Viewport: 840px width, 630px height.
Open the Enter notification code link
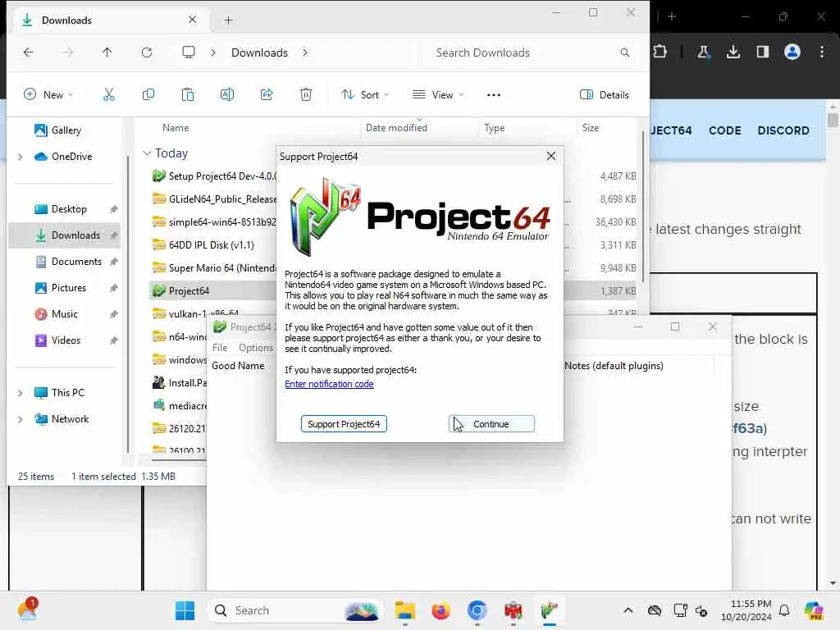point(329,384)
